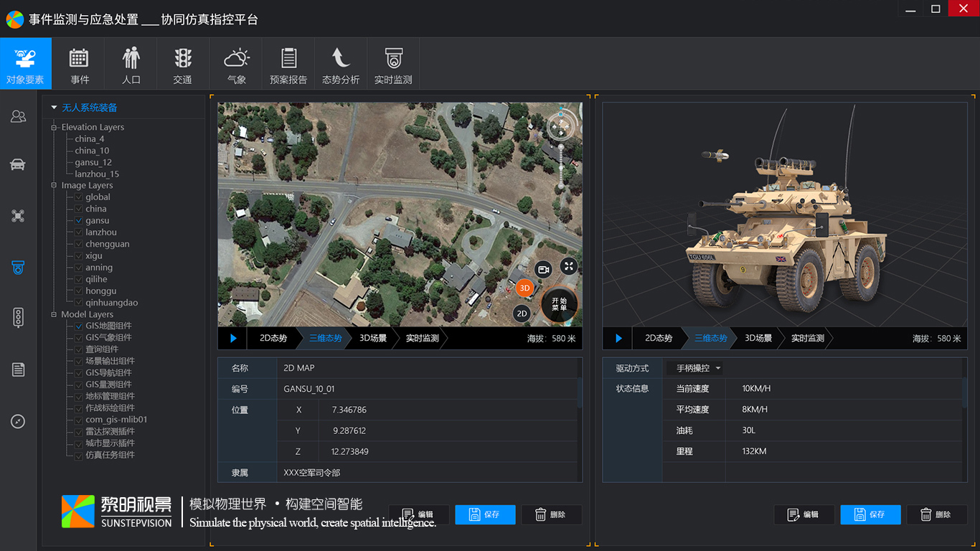
Task: Click the compass icon in left sidebar
Action: [x=18, y=421]
